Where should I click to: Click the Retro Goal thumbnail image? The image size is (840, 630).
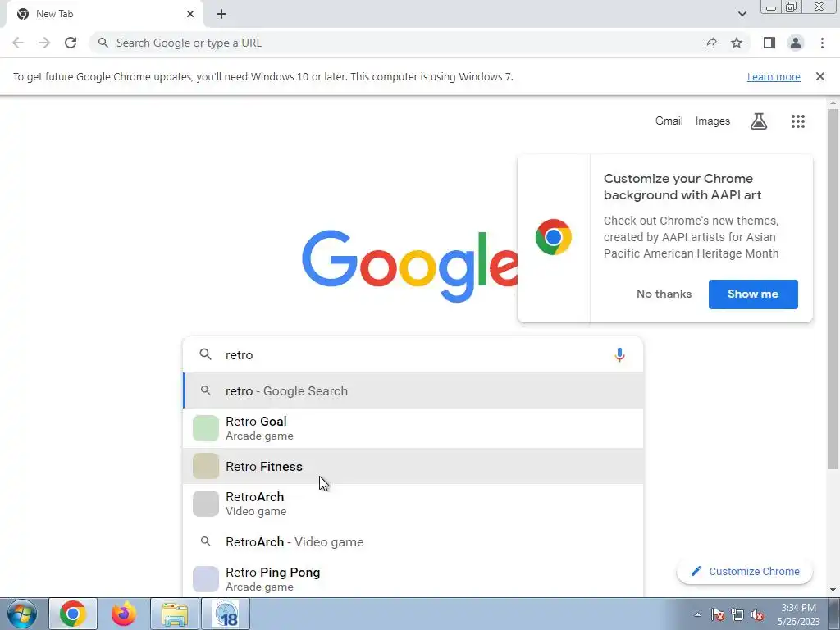coord(206,428)
